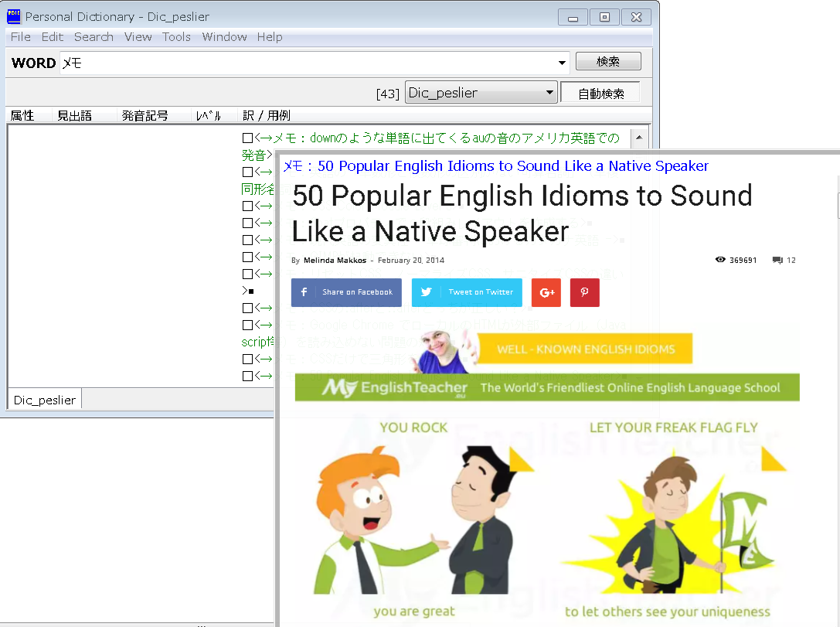Open the Tools menu
Viewport: 840px width, 627px height.
pyautogui.click(x=176, y=37)
